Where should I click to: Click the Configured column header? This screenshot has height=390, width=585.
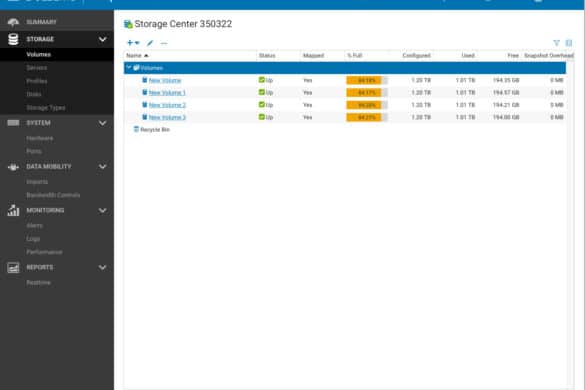[x=416, y=56]
